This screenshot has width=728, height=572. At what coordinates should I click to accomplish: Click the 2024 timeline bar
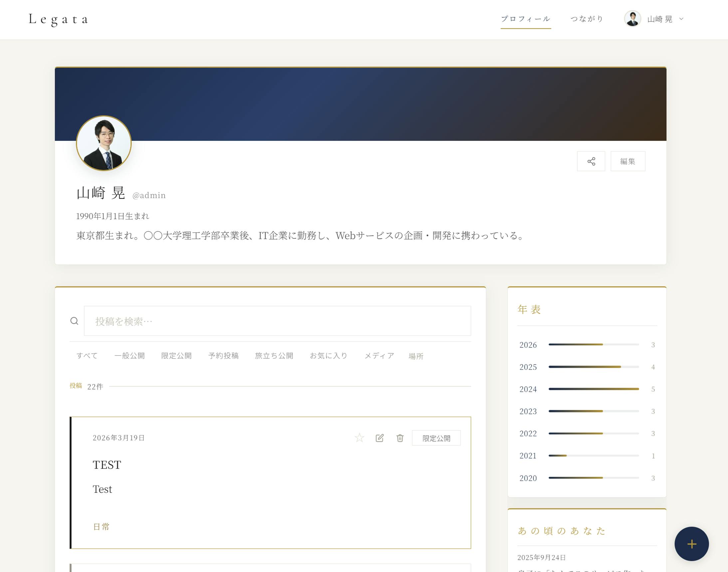point(593,389)
